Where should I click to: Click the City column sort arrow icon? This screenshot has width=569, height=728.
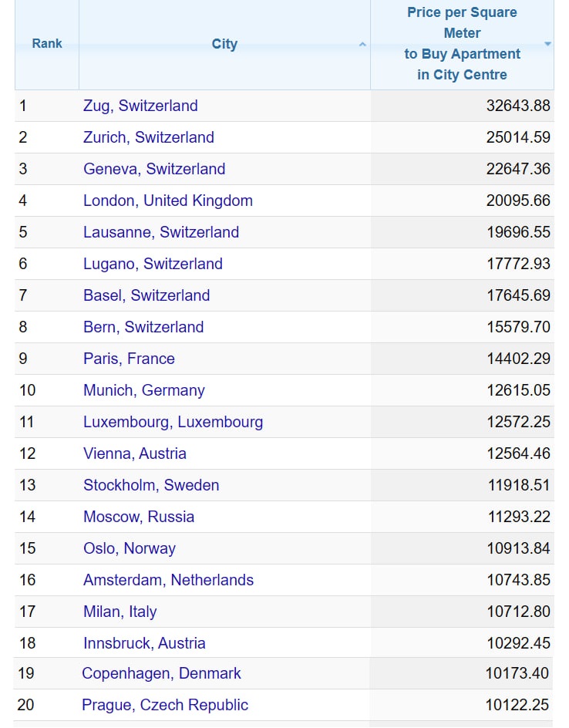(x=362, y=45)
